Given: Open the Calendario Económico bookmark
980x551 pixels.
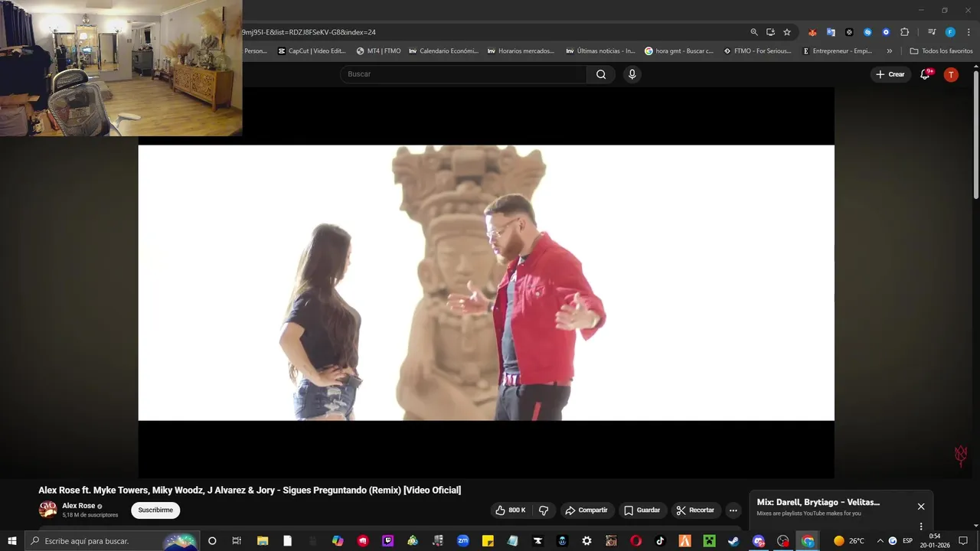Looking at the screenshot, I should [444, 51].
